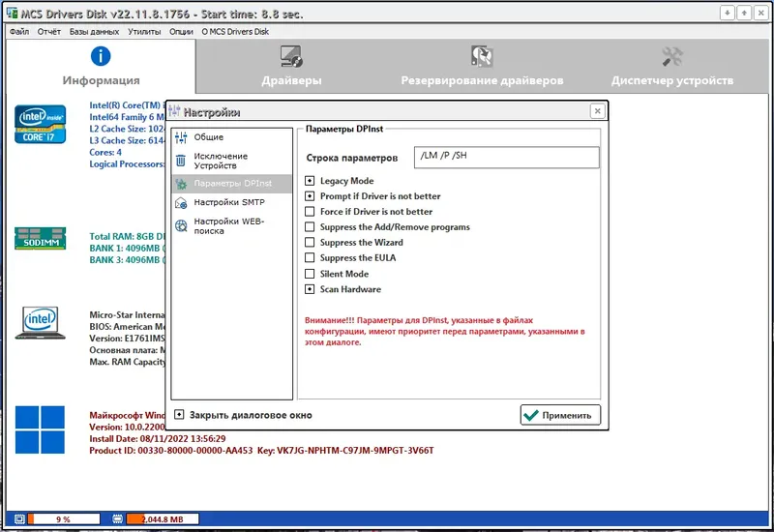774x532 pixels.
Task: Click the sliders icon beside Общие
Action: (x=181, y=137)
